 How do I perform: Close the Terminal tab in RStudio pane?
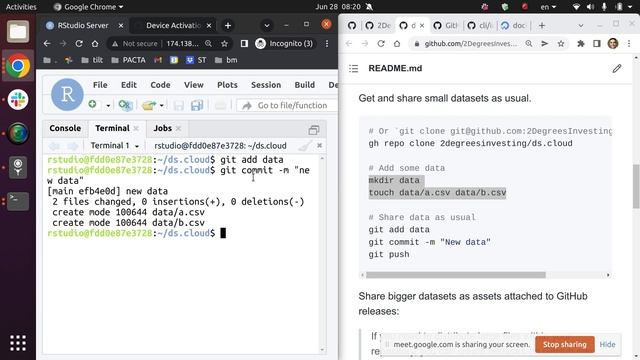click(x=136, y=128)
